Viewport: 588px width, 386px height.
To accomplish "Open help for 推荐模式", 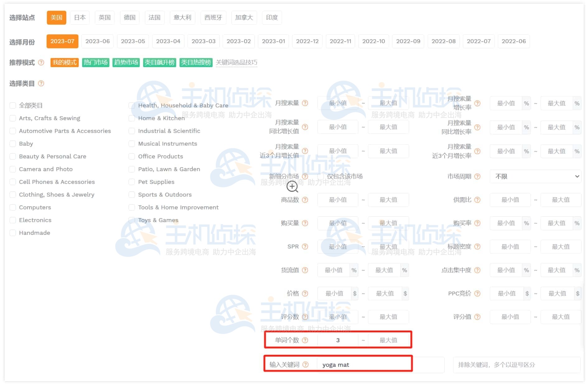I will [41, 63].
